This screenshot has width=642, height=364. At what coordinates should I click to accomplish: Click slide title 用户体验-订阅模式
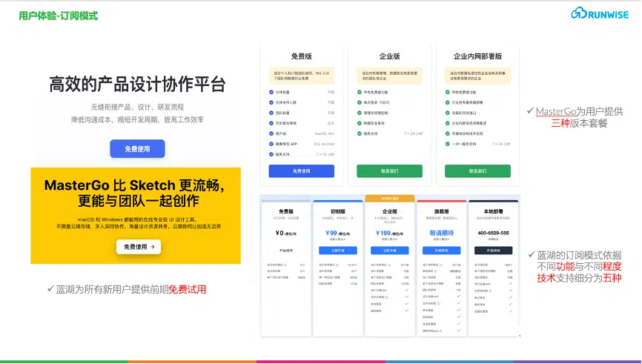coord(58,16)
